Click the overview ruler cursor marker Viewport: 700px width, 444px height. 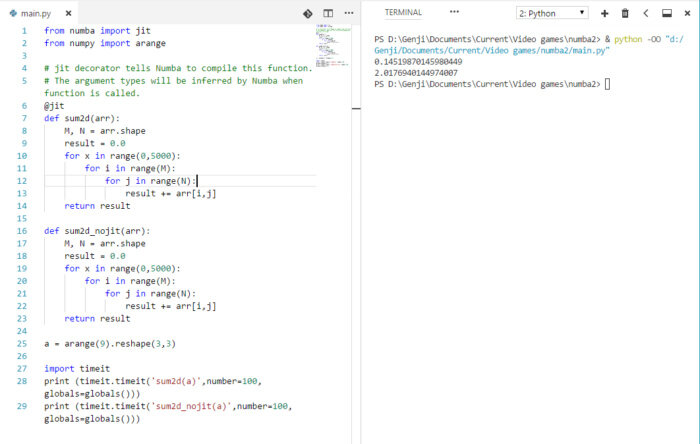click(x=356, y=108)
